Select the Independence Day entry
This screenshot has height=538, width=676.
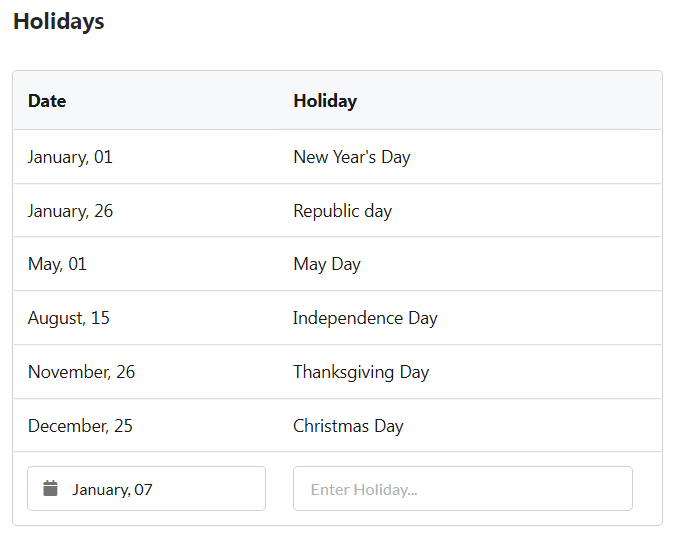point(365,318)
